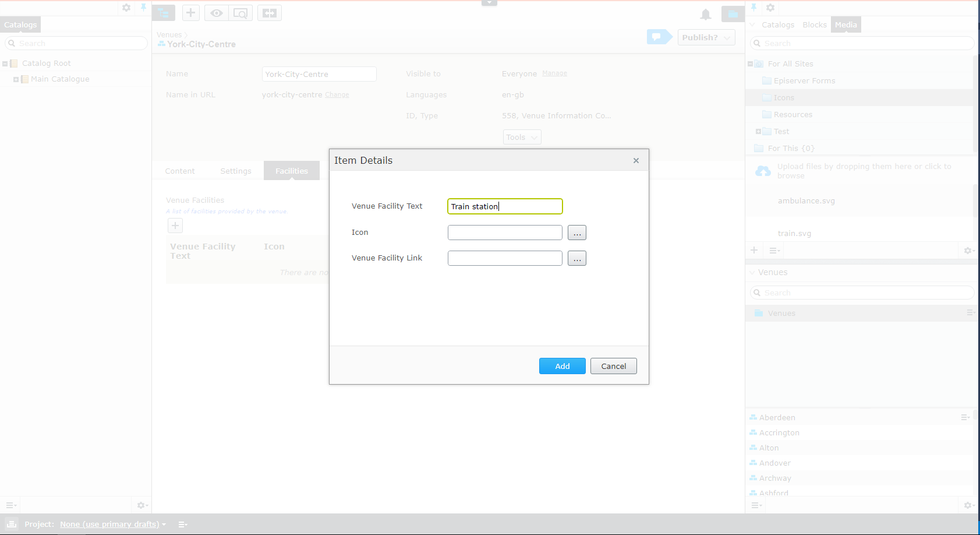Click the cloud upload icon in Media panel

(763, 171)
